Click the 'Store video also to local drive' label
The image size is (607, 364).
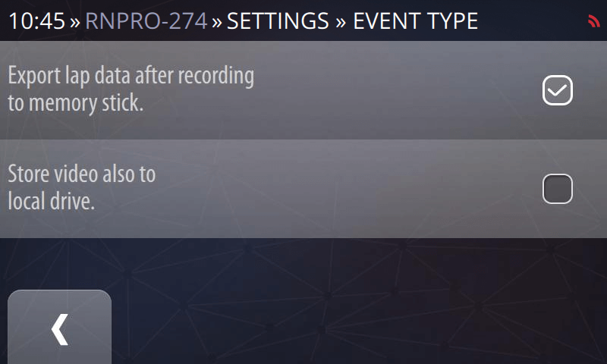coord(82,174)
